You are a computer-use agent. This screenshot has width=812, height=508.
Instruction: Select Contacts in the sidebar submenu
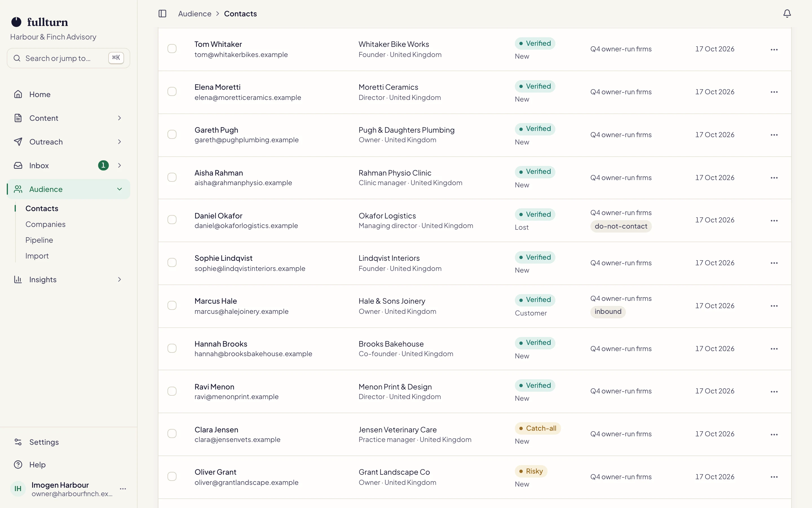(42, 208)
